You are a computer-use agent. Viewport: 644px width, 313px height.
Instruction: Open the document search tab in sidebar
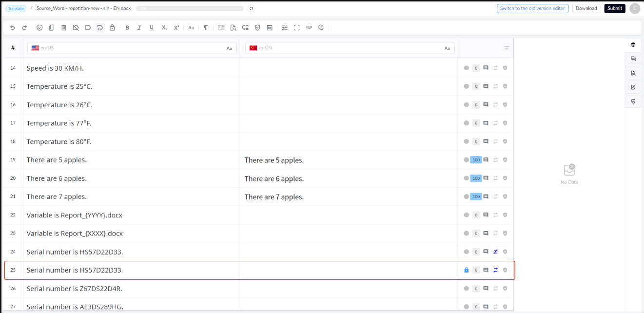pos(633,73)
